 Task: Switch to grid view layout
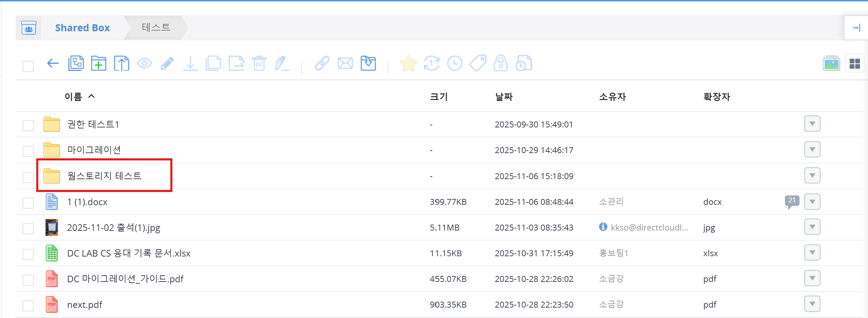(x=854, y=64)
